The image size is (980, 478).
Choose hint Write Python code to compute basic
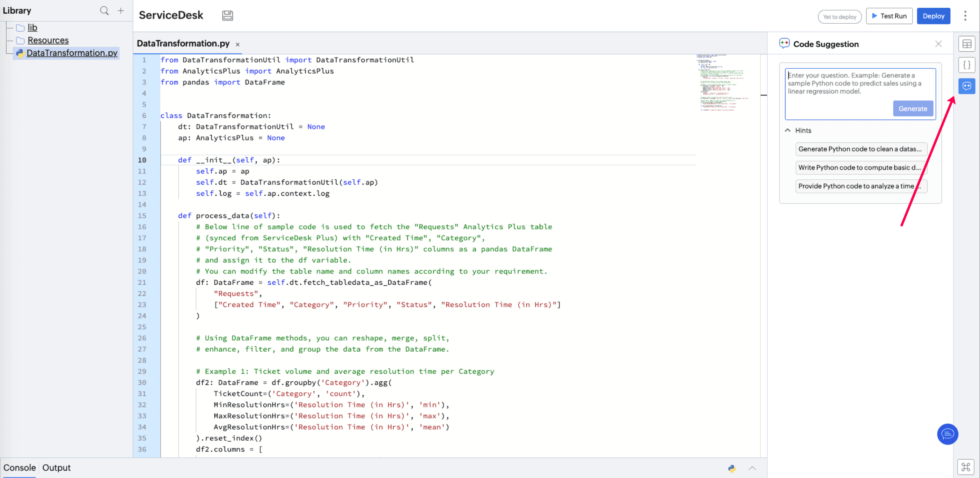pyautogui.click(x=861, y=167)
